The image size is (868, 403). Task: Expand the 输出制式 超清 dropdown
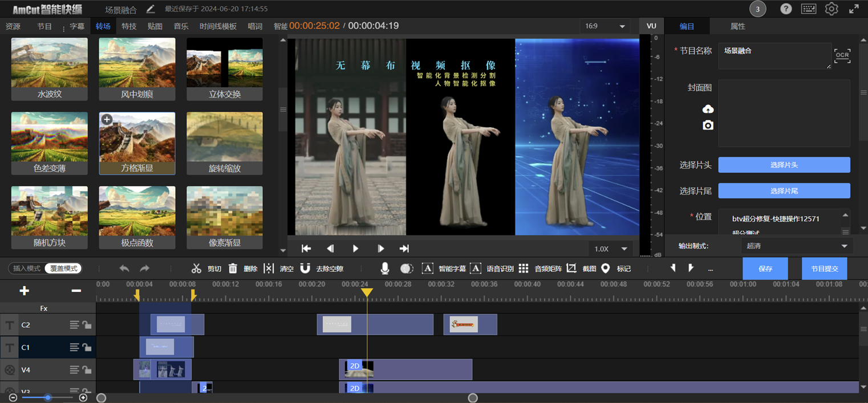coord(797,246)
